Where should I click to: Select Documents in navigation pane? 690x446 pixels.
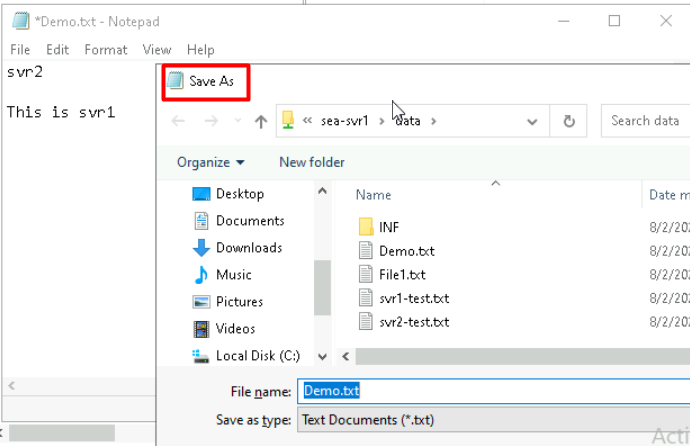click(250, 221)
